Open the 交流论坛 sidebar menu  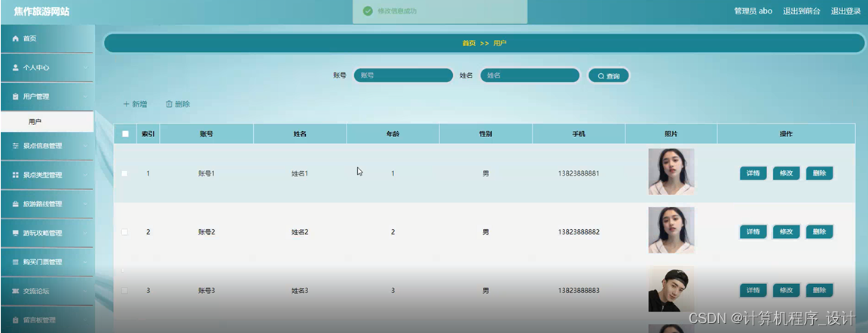[47, 291]
